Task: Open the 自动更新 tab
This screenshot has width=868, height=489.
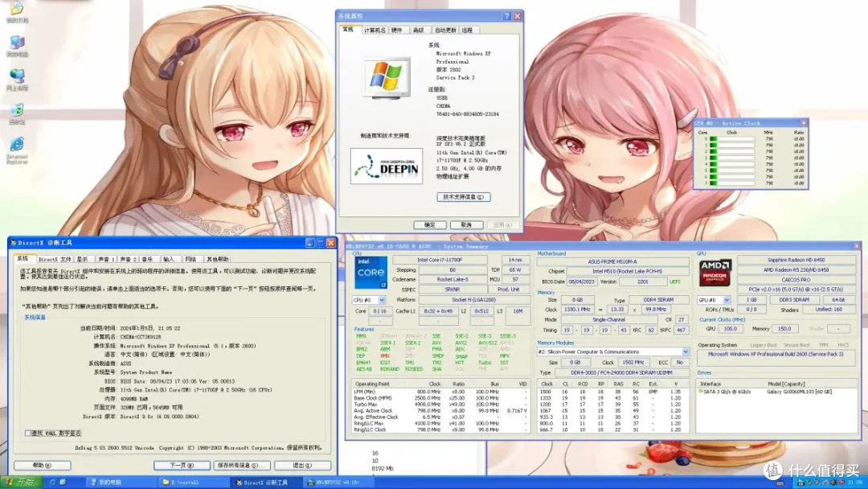Action: (x=445, y=31)
